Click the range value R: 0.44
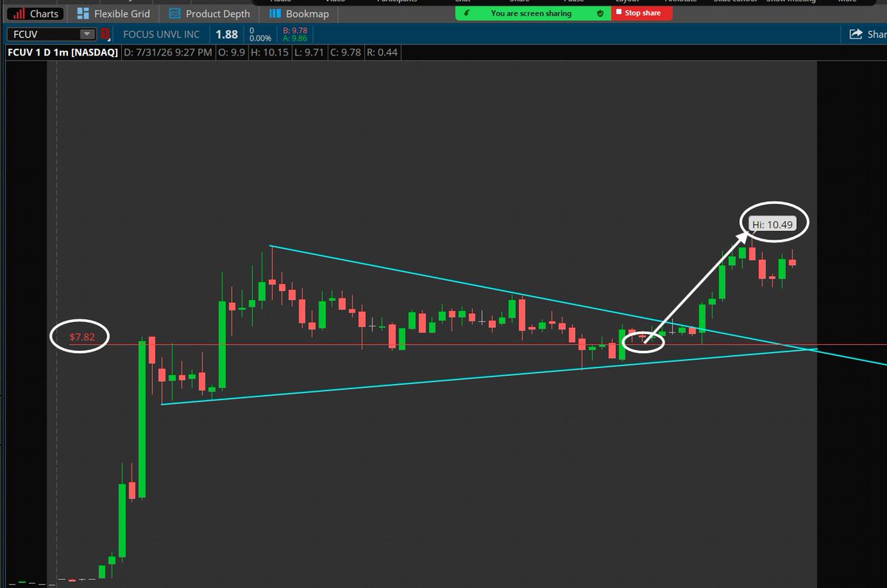The image size is (887, 588). click(x=381, y=52)
